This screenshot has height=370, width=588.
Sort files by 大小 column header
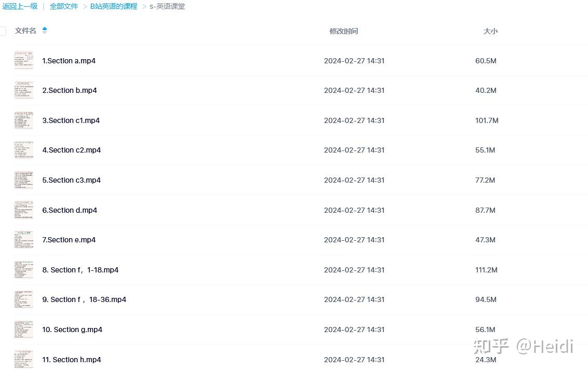pos(490,31)
